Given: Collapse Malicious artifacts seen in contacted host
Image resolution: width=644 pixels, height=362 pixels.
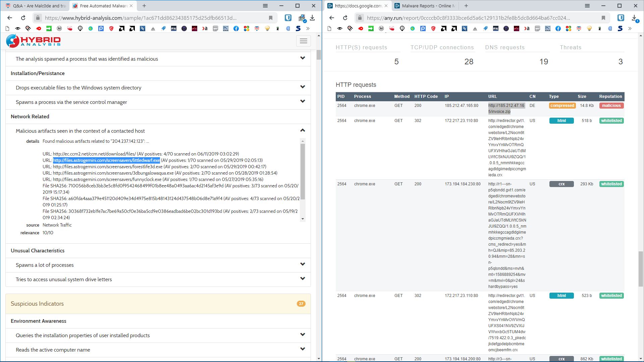Looking at the screenshot, I should point(303,130).
